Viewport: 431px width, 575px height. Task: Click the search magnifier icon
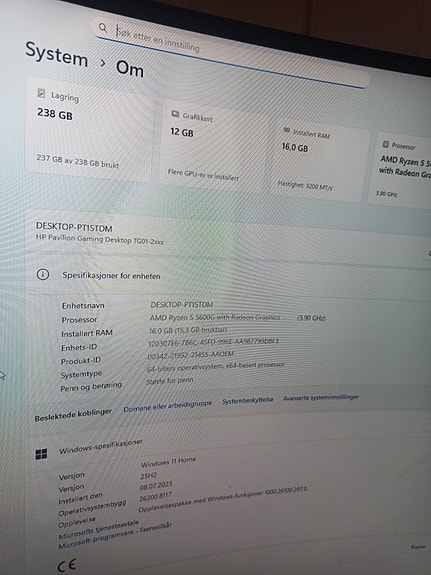click(103, 27)
